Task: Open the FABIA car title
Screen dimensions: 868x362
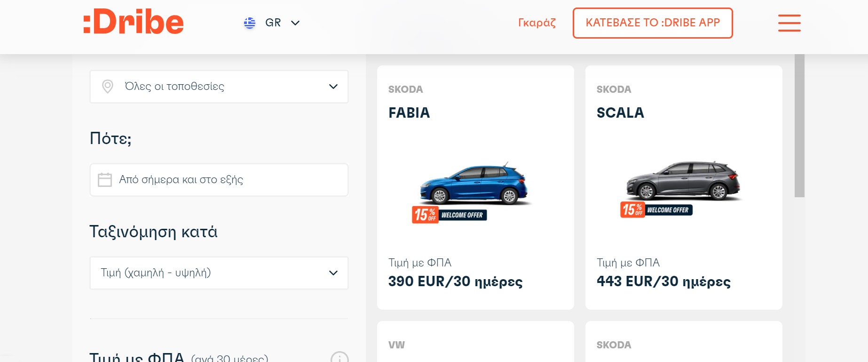Action: 409,113
